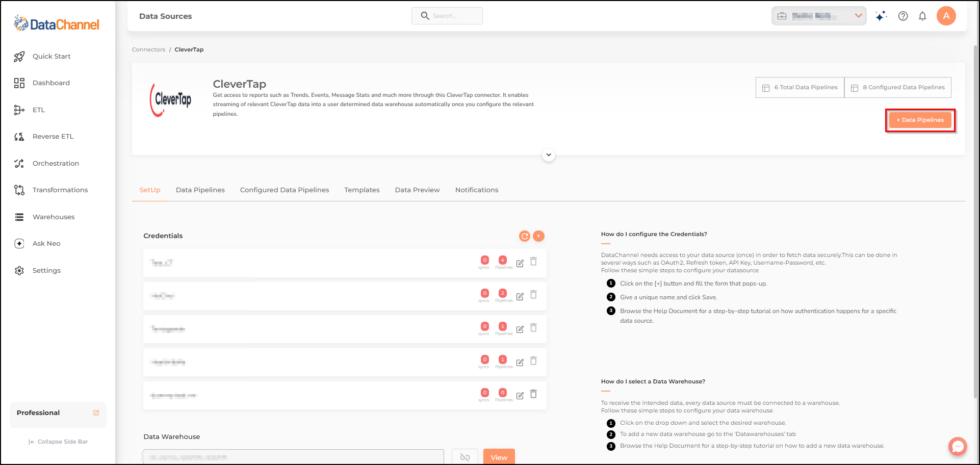
Task: Click the unlink warehouse icon button
Action: pyautogui.click(x=465, y=457)
